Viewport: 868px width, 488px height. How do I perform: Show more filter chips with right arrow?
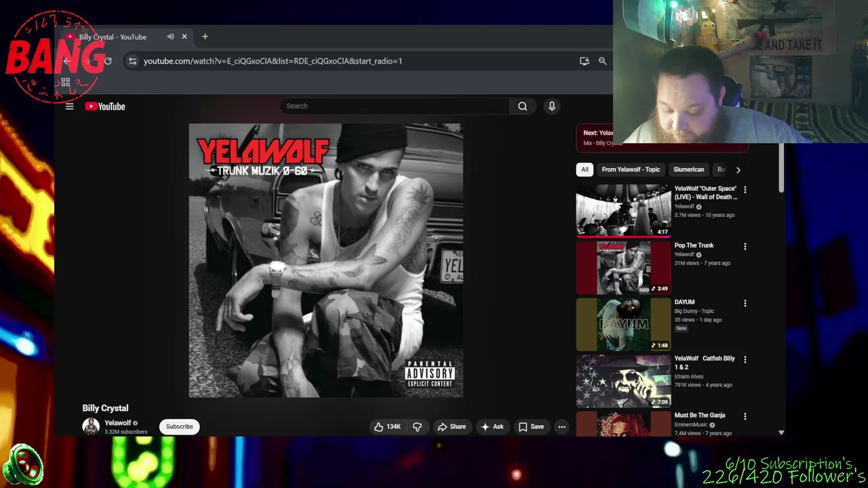click(738, 170)
